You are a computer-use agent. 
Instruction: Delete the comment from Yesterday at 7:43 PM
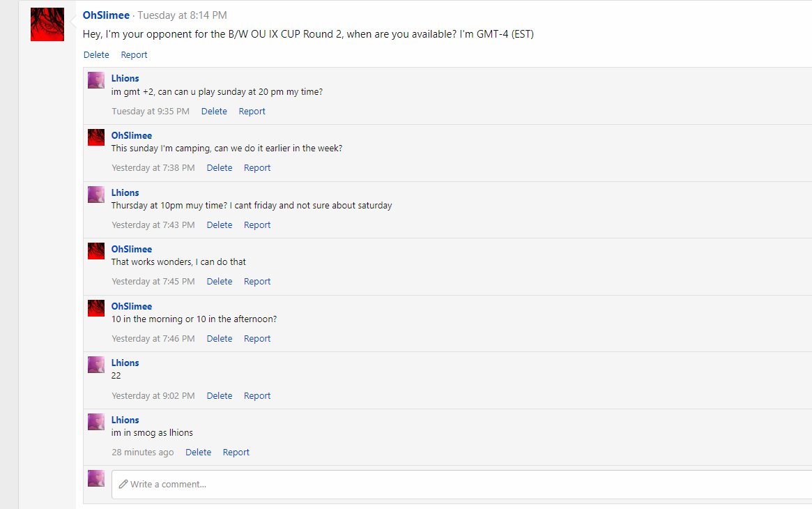(220, 225)
